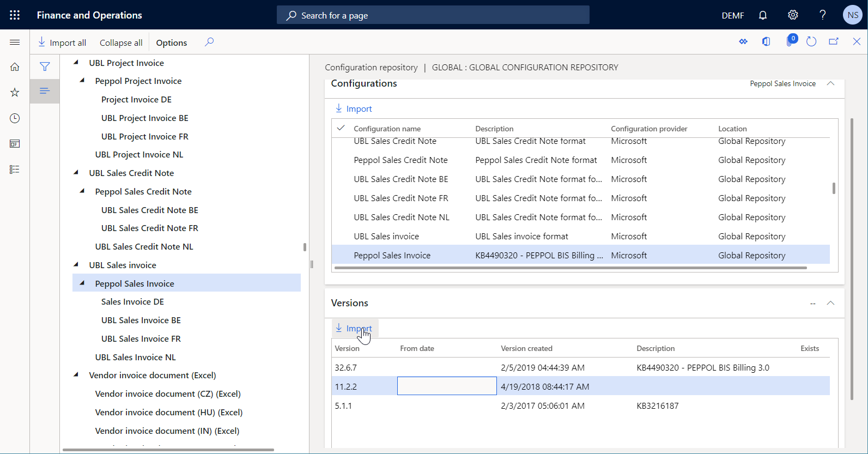Select UBL Project Invoice NL in the tree
Screen dimensions: 868x454
click(x=139, y=154)
